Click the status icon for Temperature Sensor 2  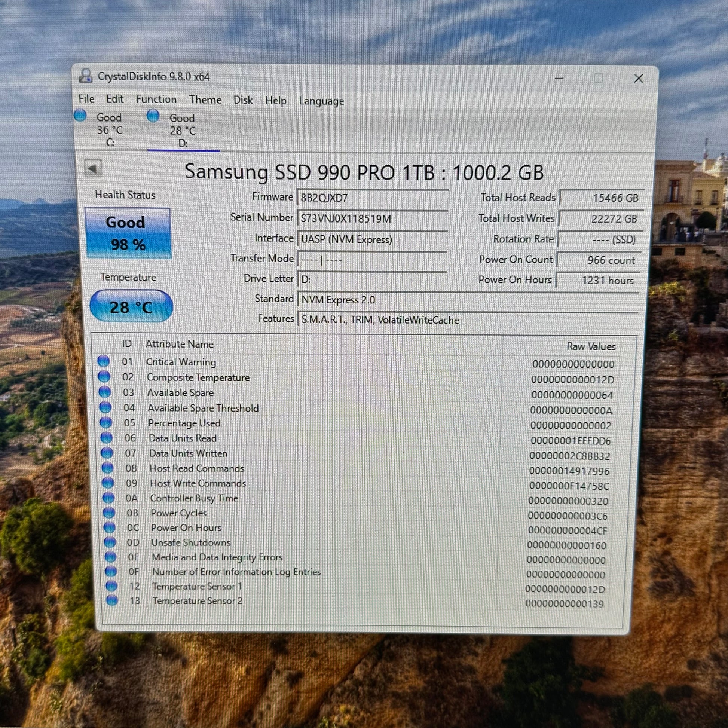pos(112,600)
